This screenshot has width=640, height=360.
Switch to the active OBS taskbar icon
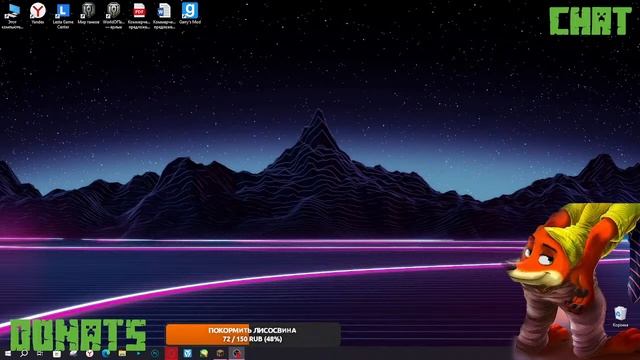point(237,353)
